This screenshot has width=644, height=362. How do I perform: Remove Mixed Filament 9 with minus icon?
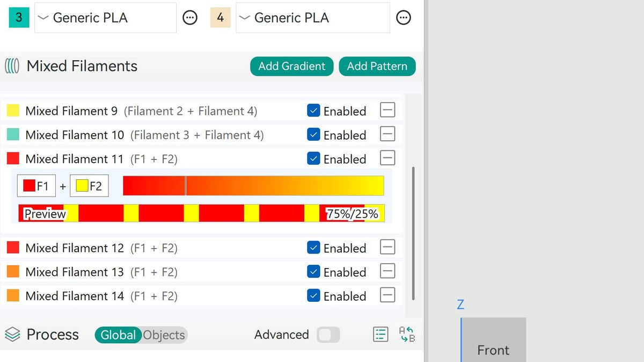pyautogui.click(x=387, y=111)
